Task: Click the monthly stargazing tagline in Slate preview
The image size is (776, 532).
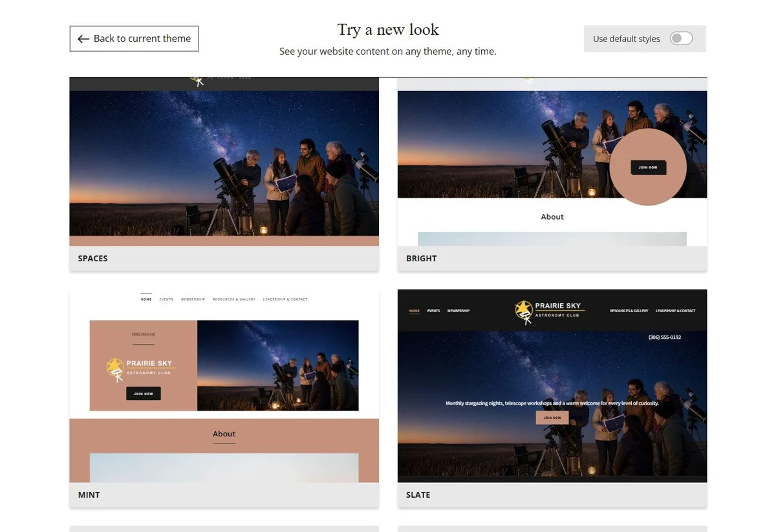Action: [x=552, y=403]
